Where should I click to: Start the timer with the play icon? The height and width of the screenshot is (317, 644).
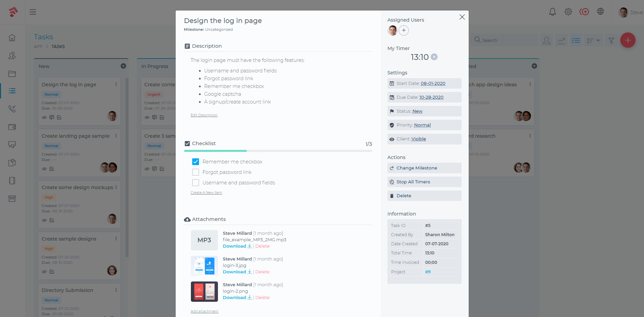434,57
